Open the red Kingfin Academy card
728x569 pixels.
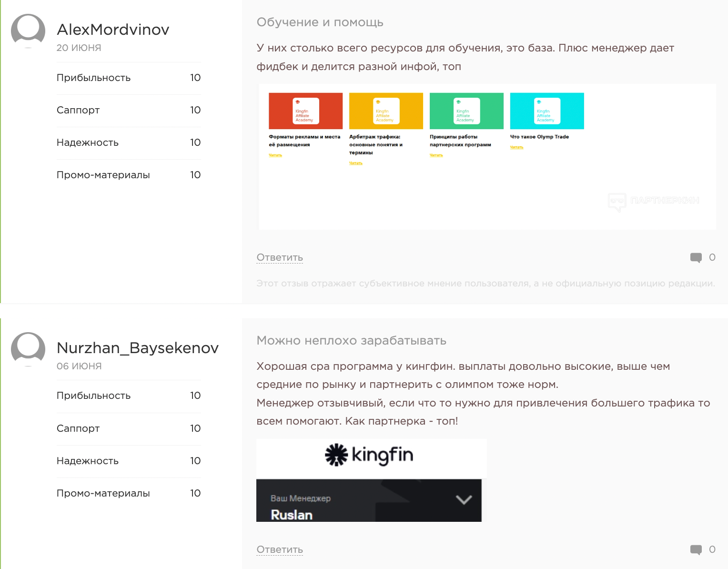305,111
